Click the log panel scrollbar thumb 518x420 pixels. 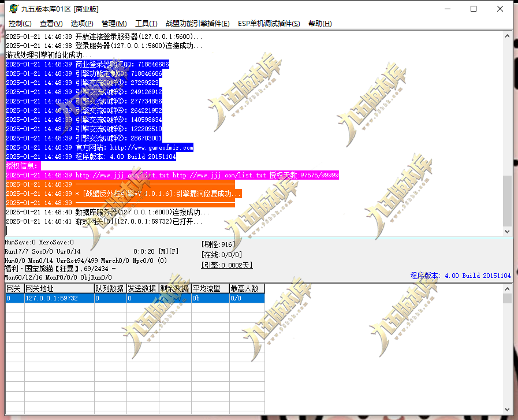507,201
